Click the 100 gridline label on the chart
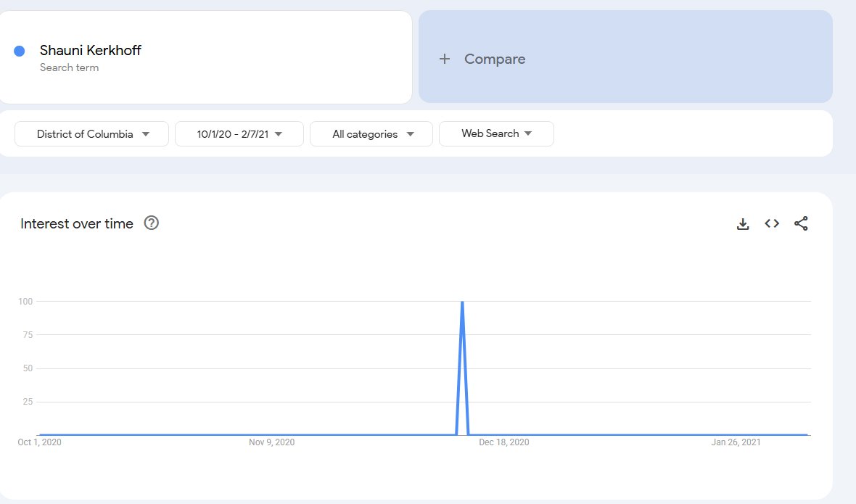 click(x=25, y=301)
